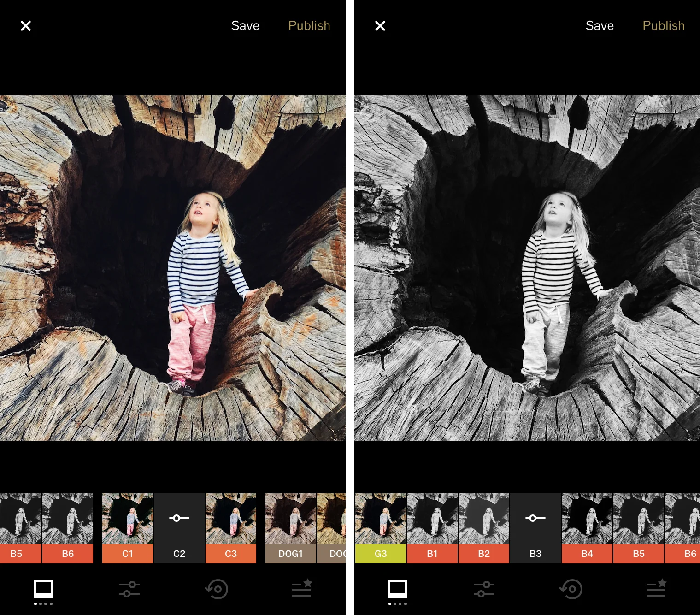Adjust the C2 filter intensity slider

179,518
